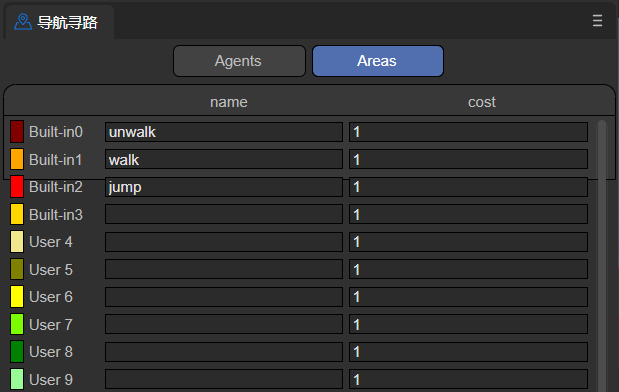
Task: Click the navigation pathfinding location icon
Action: point(23,22)
